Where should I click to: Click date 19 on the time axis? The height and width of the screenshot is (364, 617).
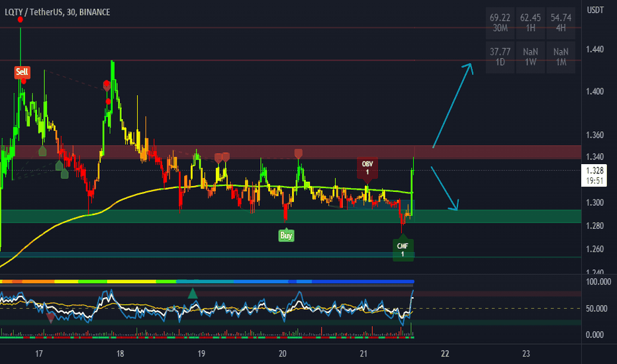coord(201,353)
